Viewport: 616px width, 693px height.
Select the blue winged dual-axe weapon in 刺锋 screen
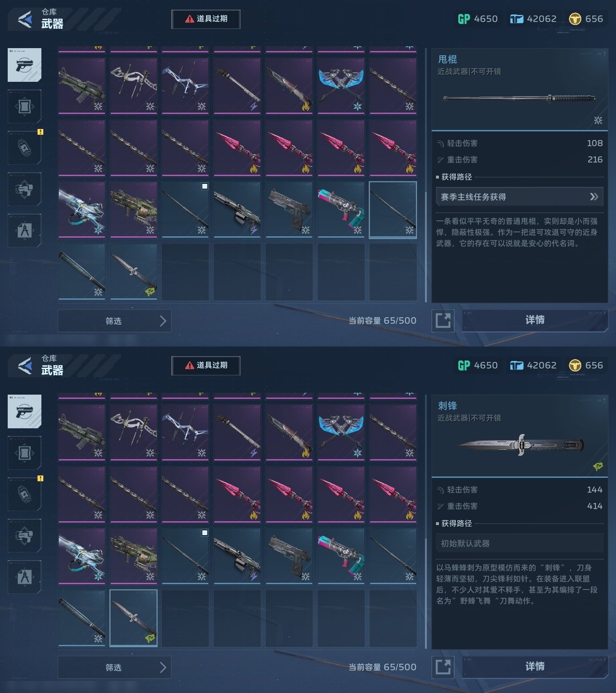[x=341, y=433]
